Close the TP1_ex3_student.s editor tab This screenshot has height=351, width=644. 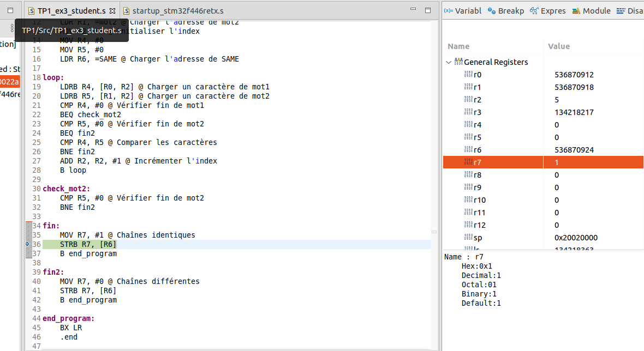(112, 11)
